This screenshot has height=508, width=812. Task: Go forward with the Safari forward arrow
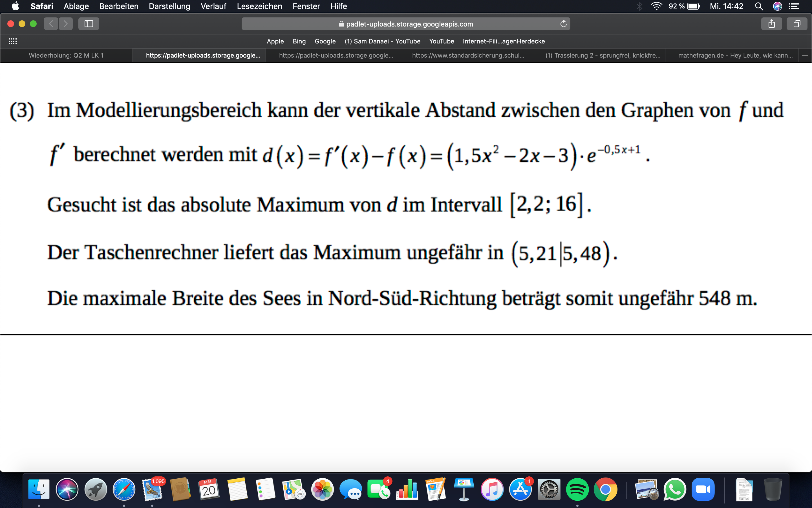click(66, 23)
